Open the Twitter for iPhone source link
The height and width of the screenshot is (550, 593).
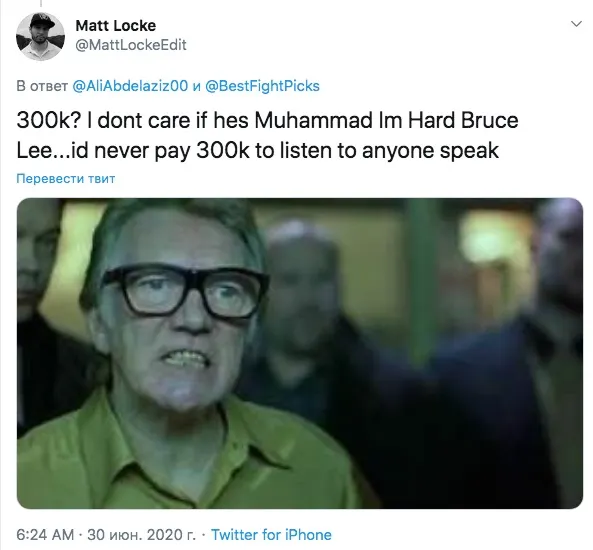[271, 534]
